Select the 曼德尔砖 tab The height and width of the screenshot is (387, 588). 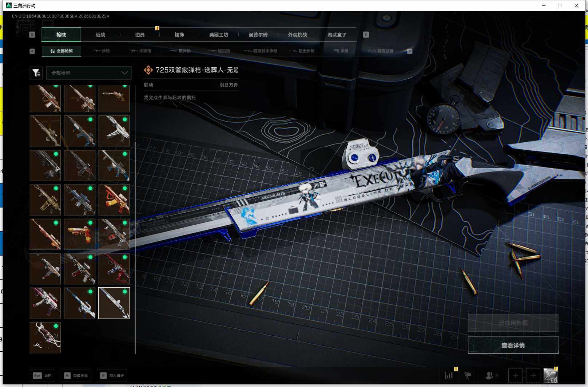tap(258, 35)
